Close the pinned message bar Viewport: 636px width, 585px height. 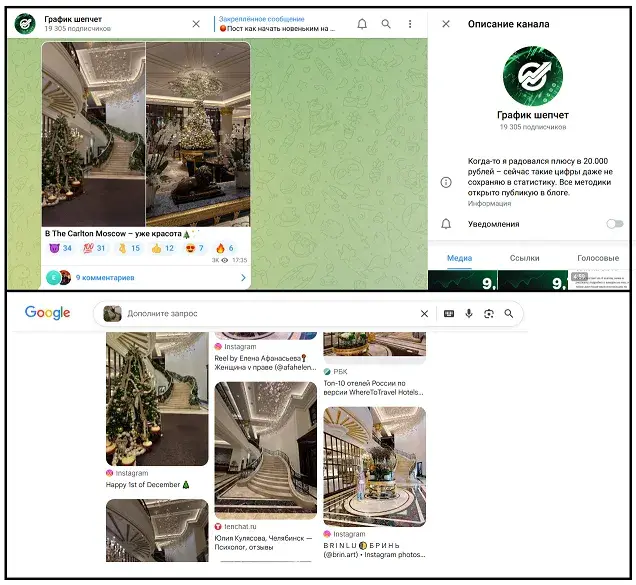196,24
